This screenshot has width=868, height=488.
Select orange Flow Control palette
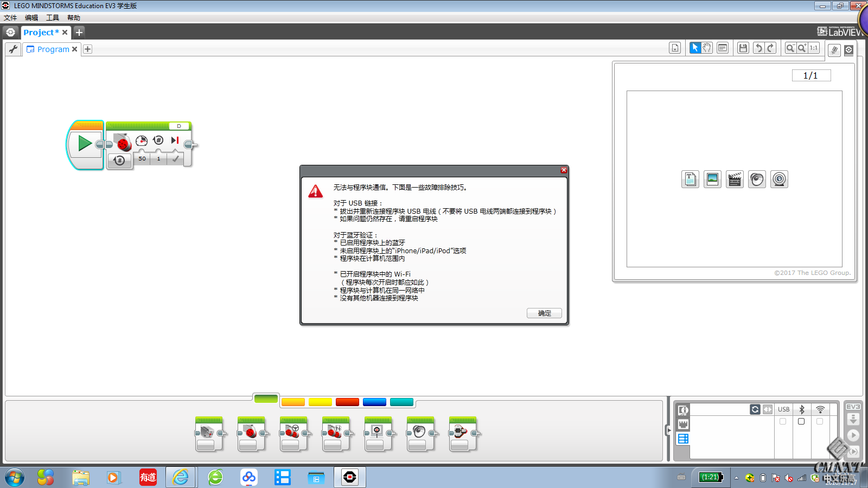click(x=293, y=402)
